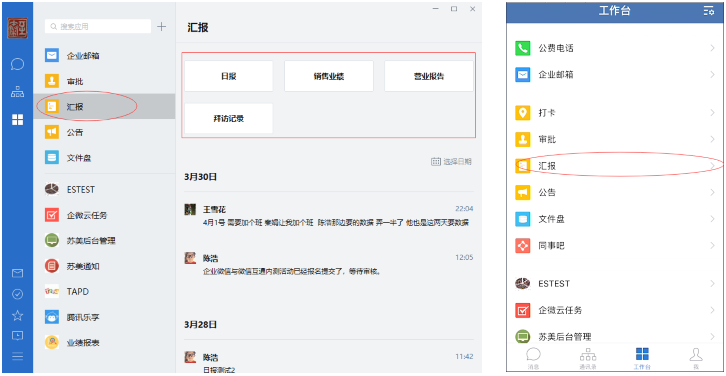Click the checkmark to-do icon in blue sidebar
726x376 pixels.
(x=17, y=294)
